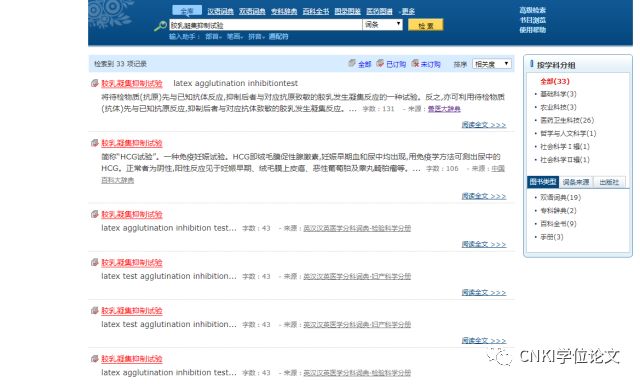The width and height of the screenshot is (640, 384).
Task: Click the 未订购 filter icon
Action: (415, 63)
